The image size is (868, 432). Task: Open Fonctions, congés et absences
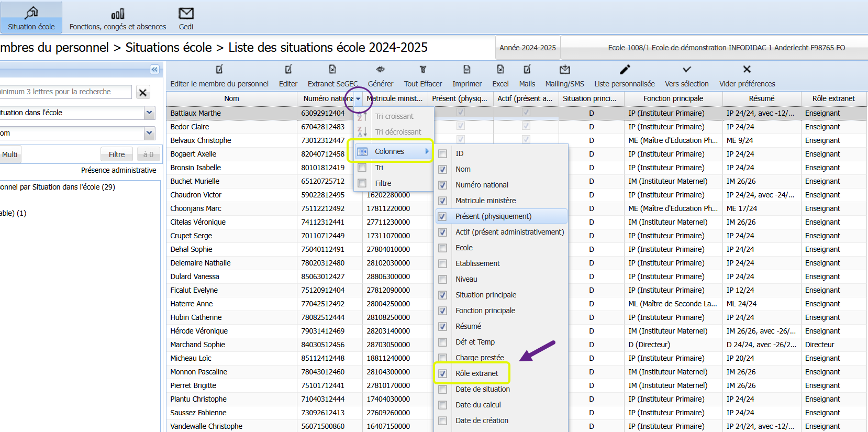(118, 17)
